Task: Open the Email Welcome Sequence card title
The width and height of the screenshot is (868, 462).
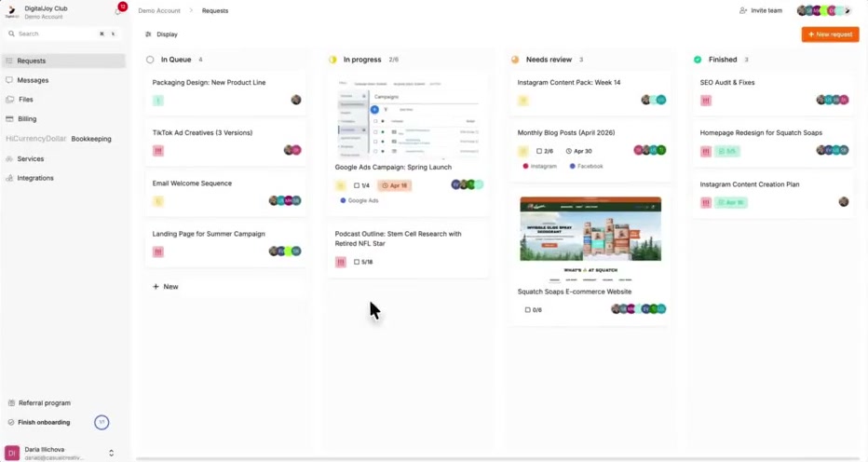Action: tap(192, 183)
